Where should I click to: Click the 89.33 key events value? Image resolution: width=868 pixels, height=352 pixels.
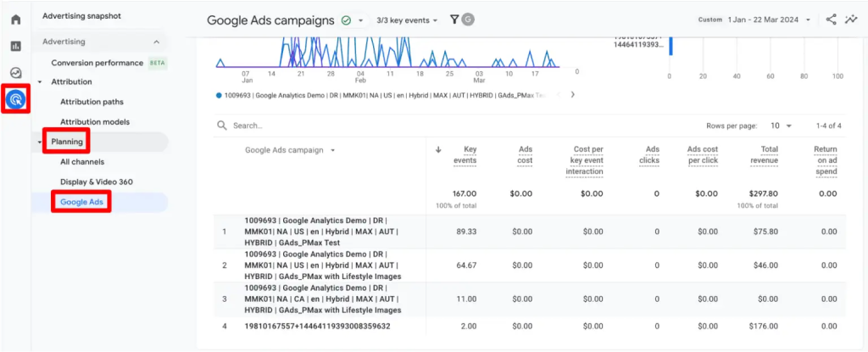point(466,232)
